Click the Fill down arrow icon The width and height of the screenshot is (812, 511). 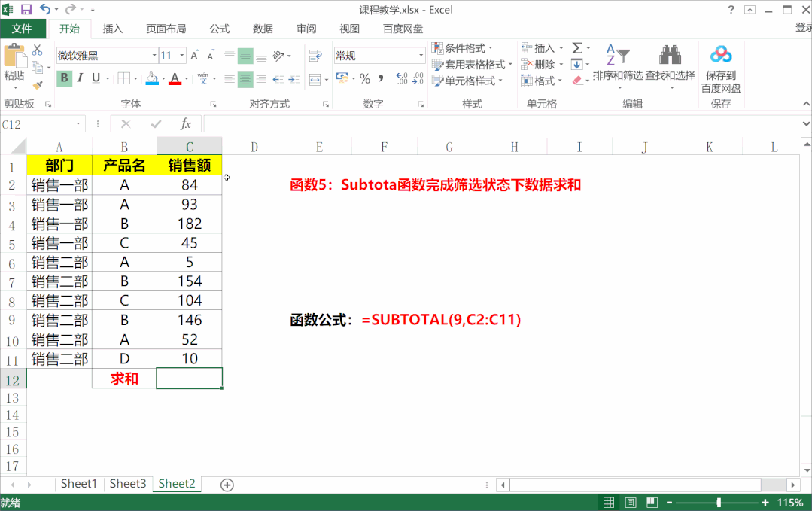(x=576, y=64)
